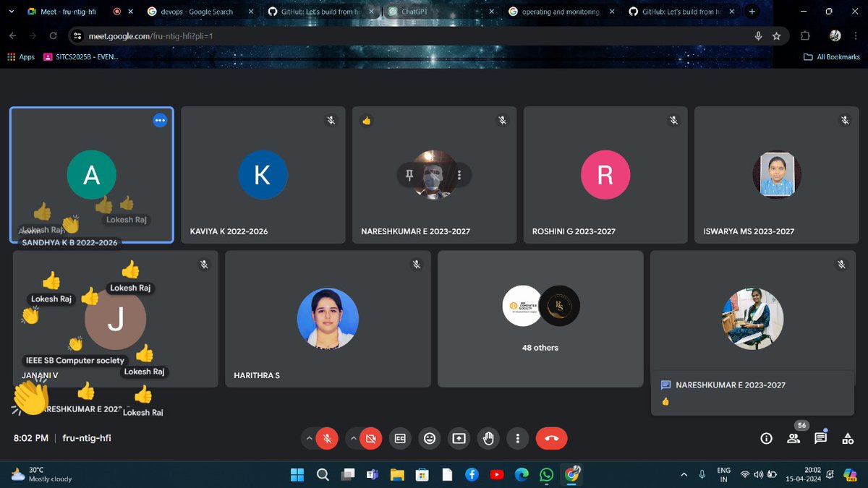Raise your hand in the meeting
The image size is (868, 488).
(x=489, y=438)
